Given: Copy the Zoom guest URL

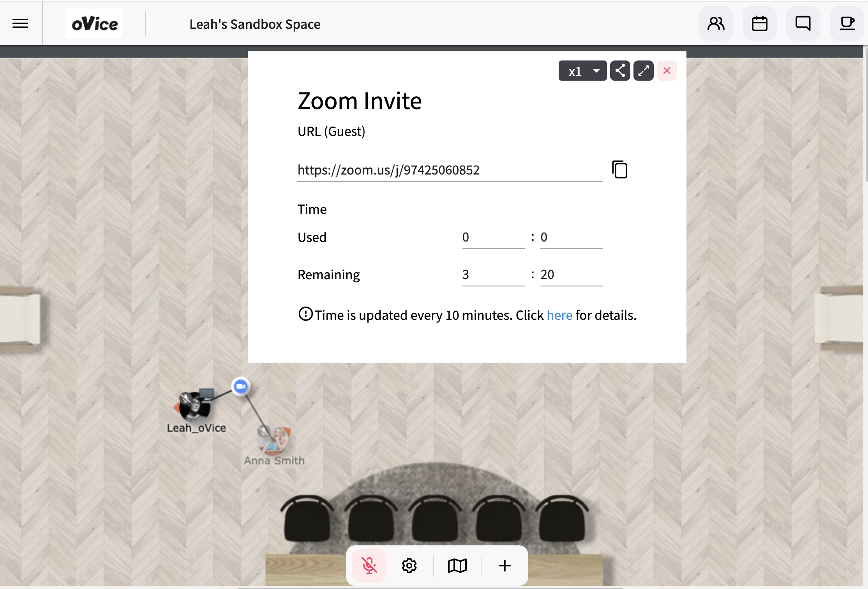Looking at the screenshot, I should [x=619, y=169].
